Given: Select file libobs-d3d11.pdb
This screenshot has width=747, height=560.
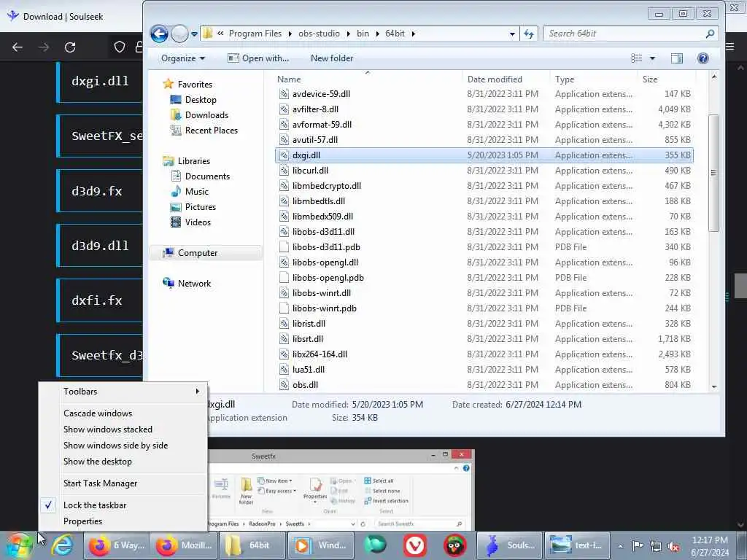Looking at the screenshot, I should click(x=484, y=247).
